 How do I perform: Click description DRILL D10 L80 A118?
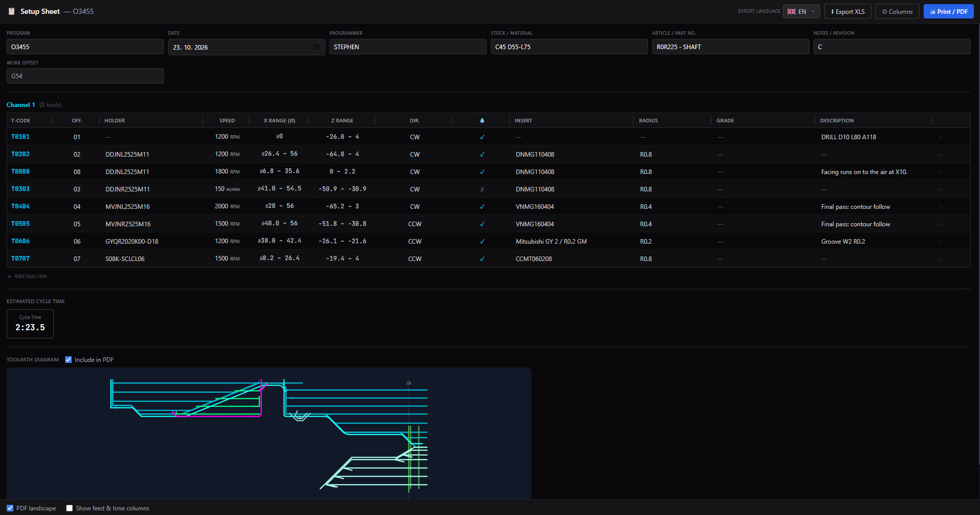848,137
